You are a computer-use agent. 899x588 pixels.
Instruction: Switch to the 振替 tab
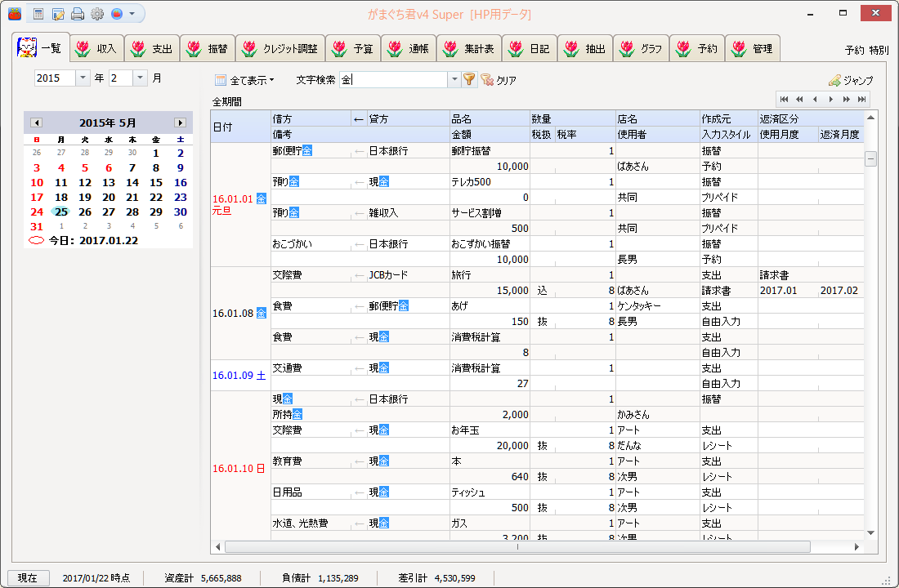click(x=208, y=49)
